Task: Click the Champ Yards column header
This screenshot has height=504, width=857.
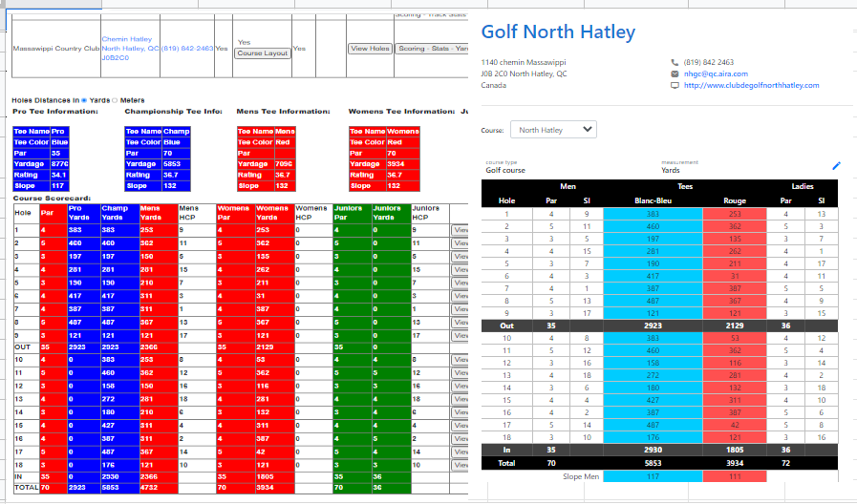Action: pyautogui.click(x=119, y=213)
